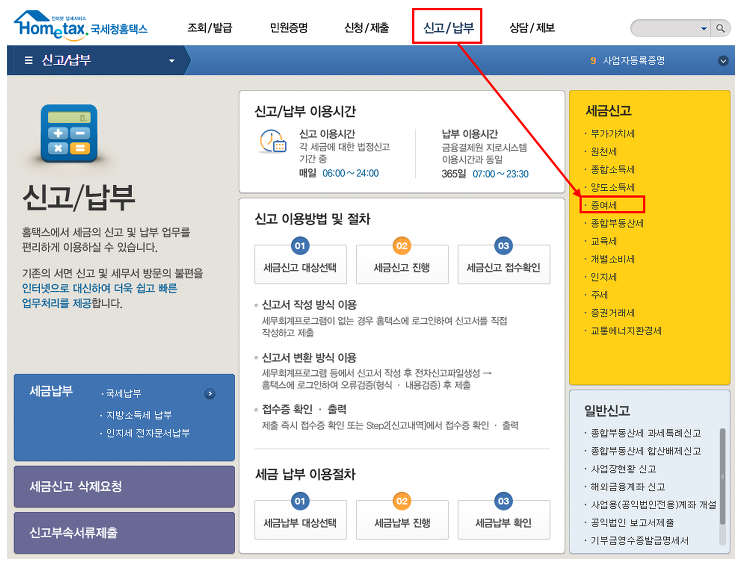Viewport: 741px width, 563px height.
Task: Click the Hometax logo
Action: point(80,25)
